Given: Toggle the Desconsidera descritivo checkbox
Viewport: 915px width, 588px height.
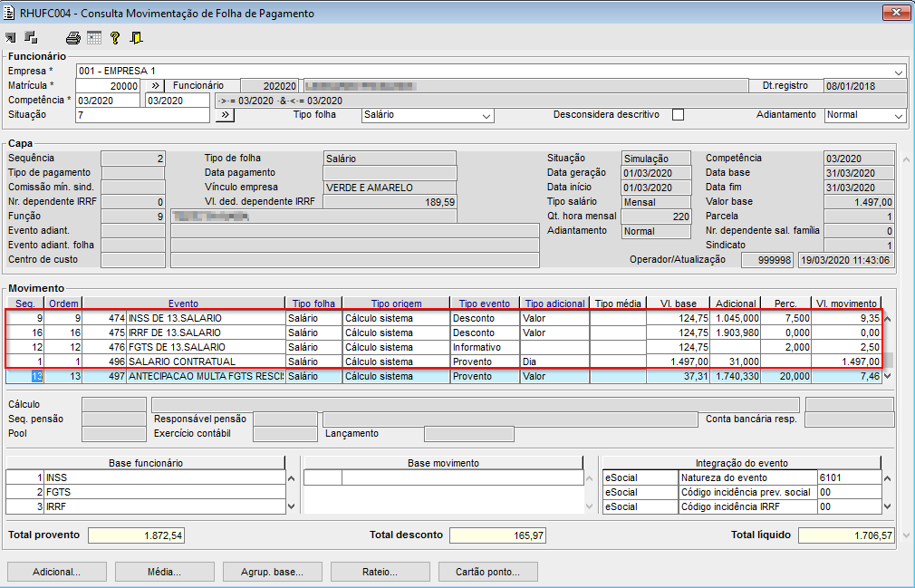Looking at the screenshot, I should tap(678, 115).
